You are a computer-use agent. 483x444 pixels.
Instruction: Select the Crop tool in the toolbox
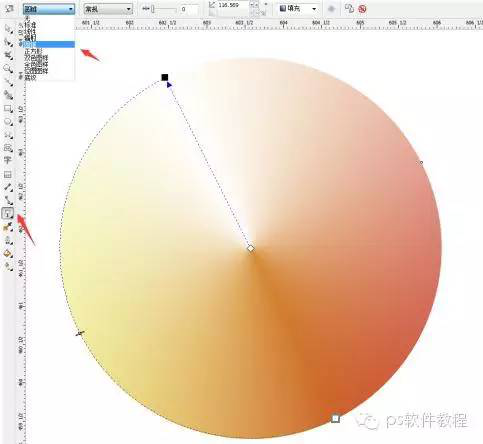point(8,55)
